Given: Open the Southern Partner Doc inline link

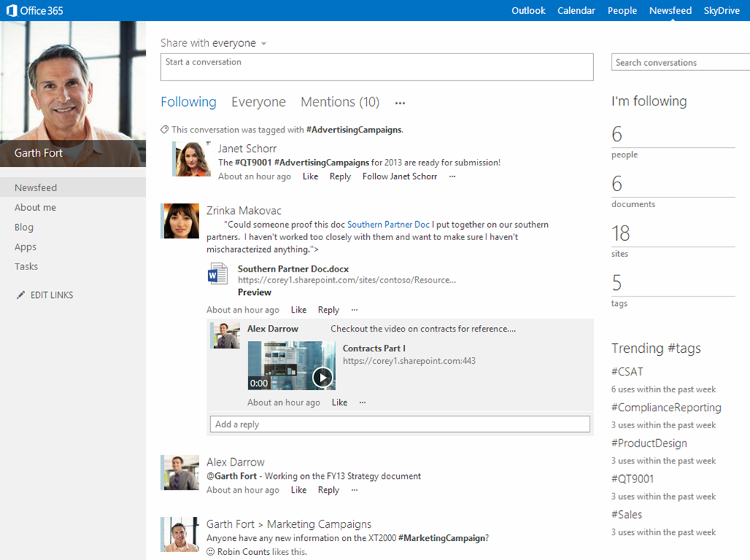Looking at the screenshot, I should pyautogui.click(x=388, y=225).
